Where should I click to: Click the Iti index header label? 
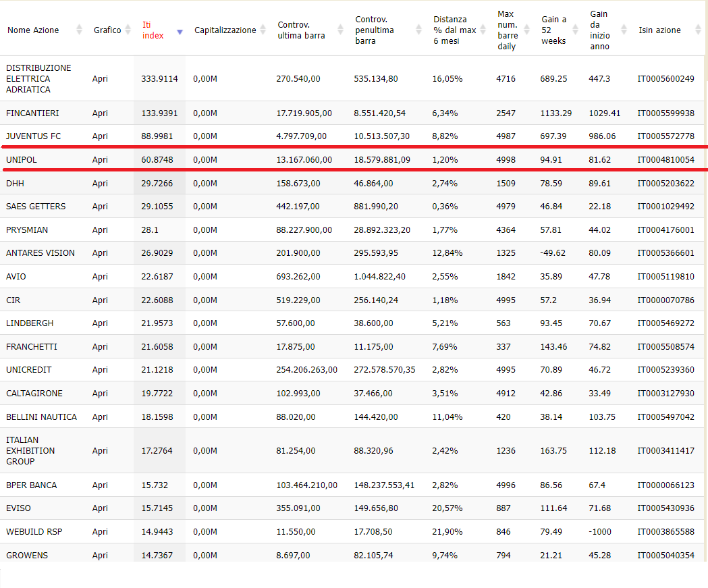tap(153, 30)
